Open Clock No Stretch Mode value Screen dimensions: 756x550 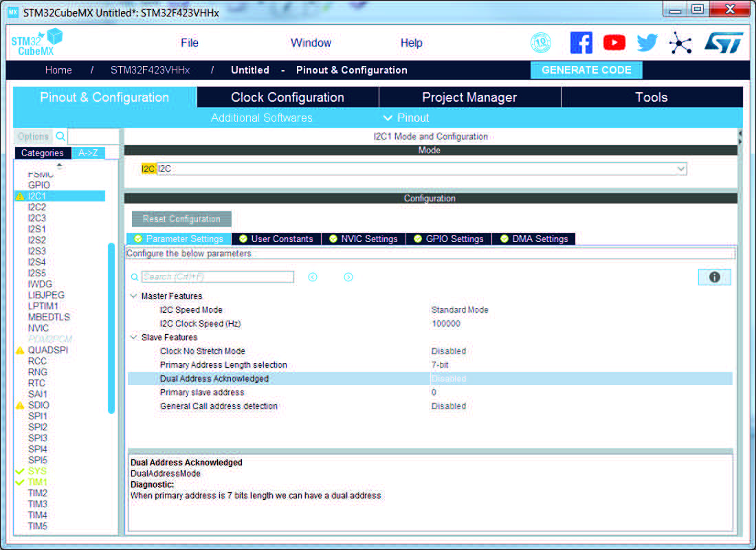(x=448, y=351)
